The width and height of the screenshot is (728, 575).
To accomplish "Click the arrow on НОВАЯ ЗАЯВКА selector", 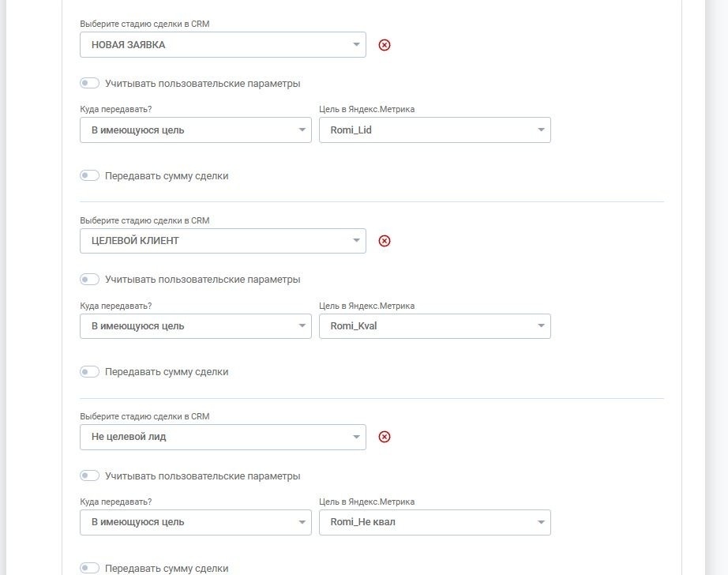I will click(356, 44).
